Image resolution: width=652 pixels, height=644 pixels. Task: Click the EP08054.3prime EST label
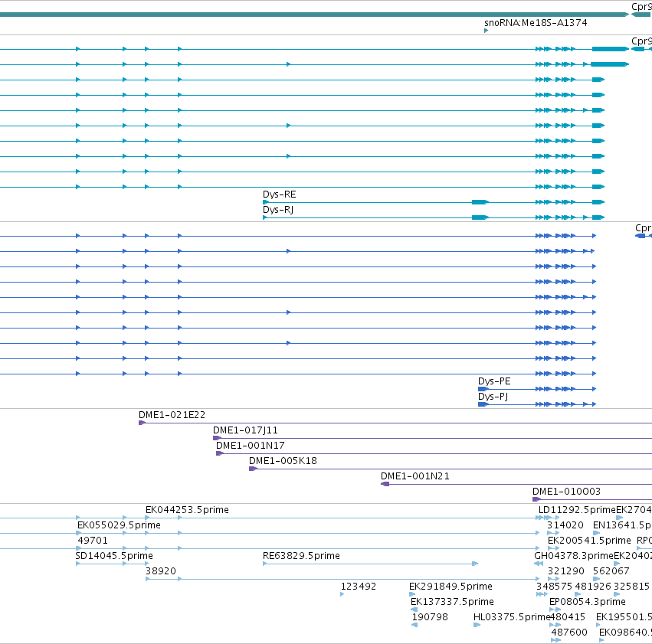587,602
